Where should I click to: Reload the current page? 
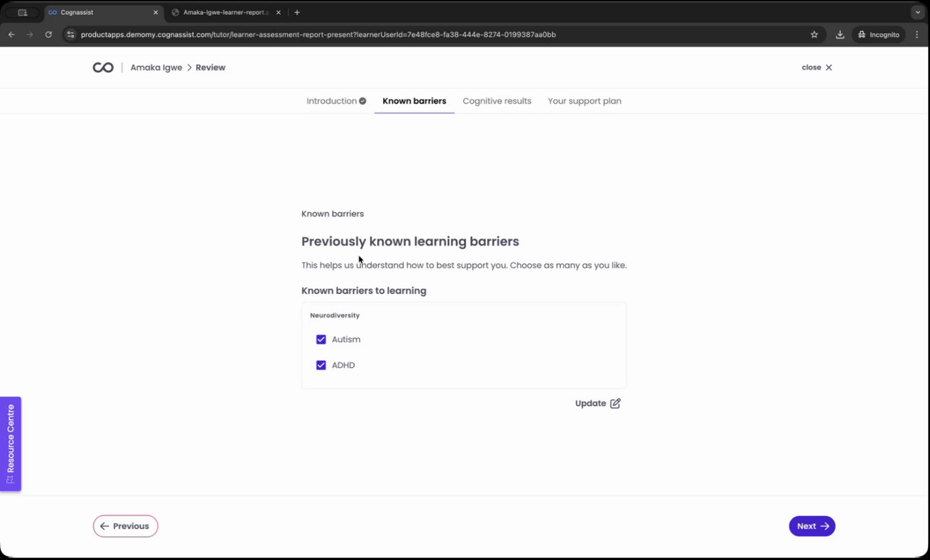(x=48, y=34)
